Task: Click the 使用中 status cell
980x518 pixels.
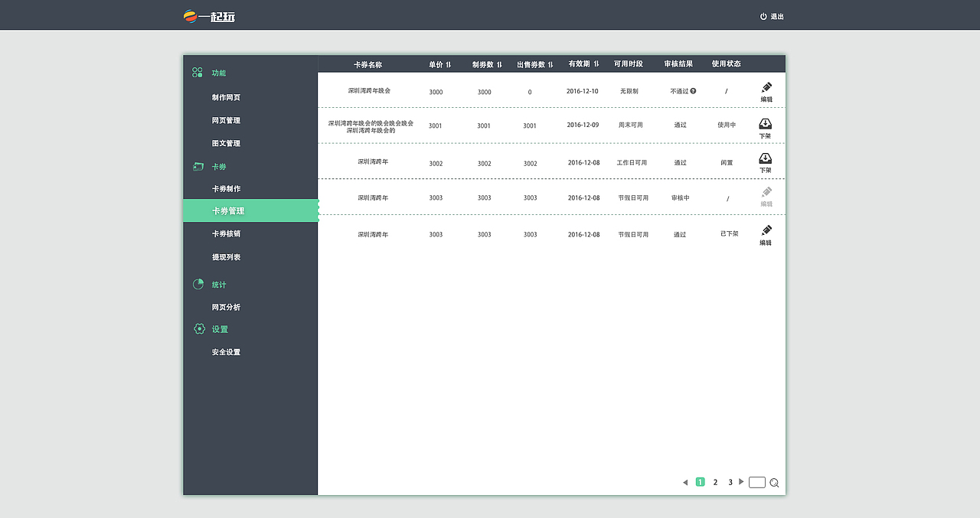Action: (x=727, y=125)
